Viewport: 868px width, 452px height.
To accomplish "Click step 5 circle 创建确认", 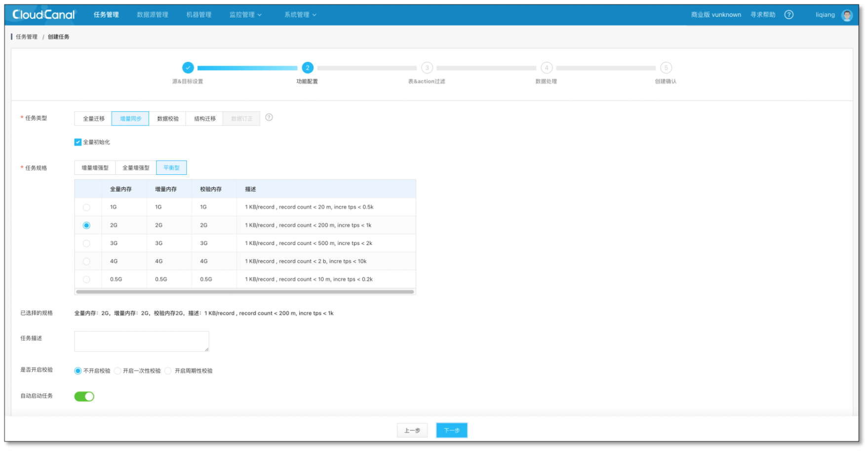I will 666,68.
